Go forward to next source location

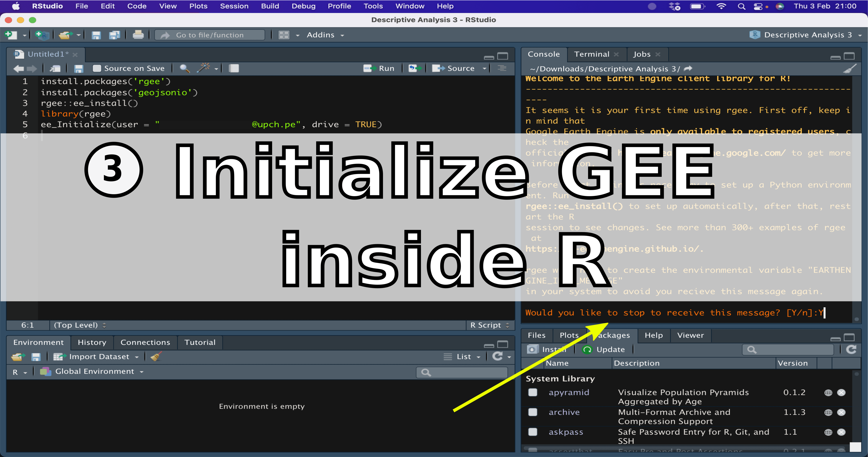coord(32,69)
